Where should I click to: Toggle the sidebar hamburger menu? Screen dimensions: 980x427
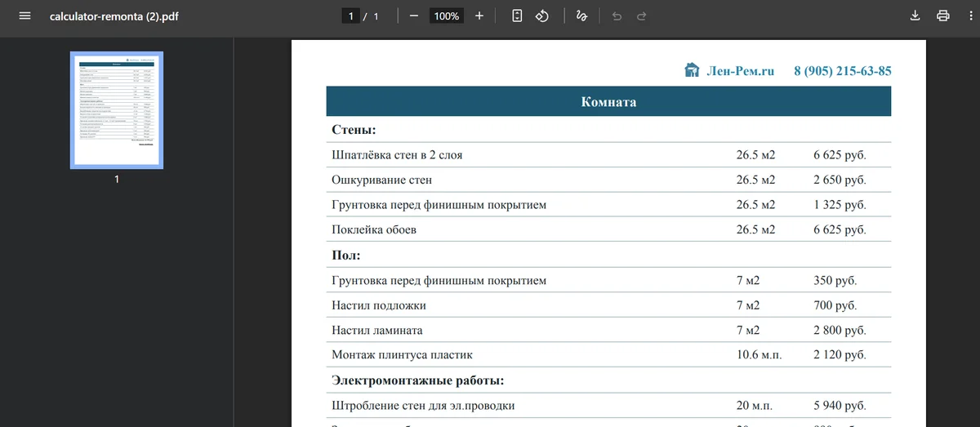24,16
